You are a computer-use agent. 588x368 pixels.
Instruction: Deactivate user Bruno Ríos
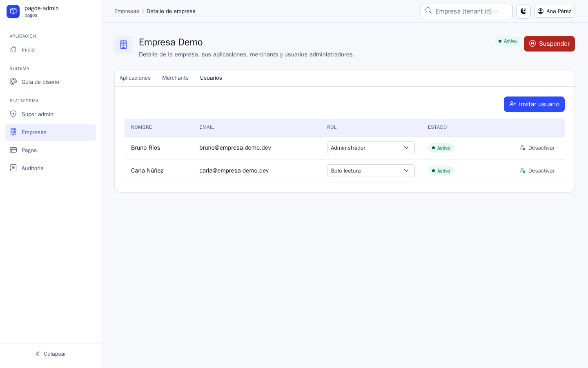coord(537,148)
